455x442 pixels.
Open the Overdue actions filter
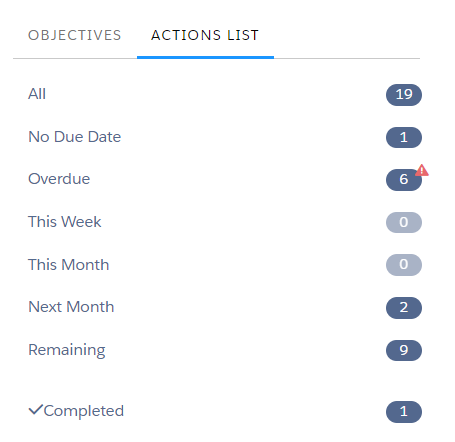[x=59, y=179]
